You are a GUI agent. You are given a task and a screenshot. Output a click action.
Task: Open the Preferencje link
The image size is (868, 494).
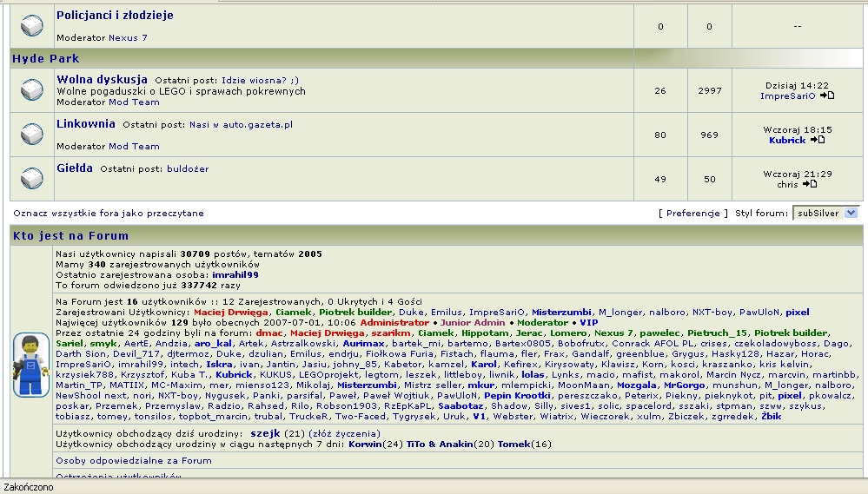[x=693, y=213]
